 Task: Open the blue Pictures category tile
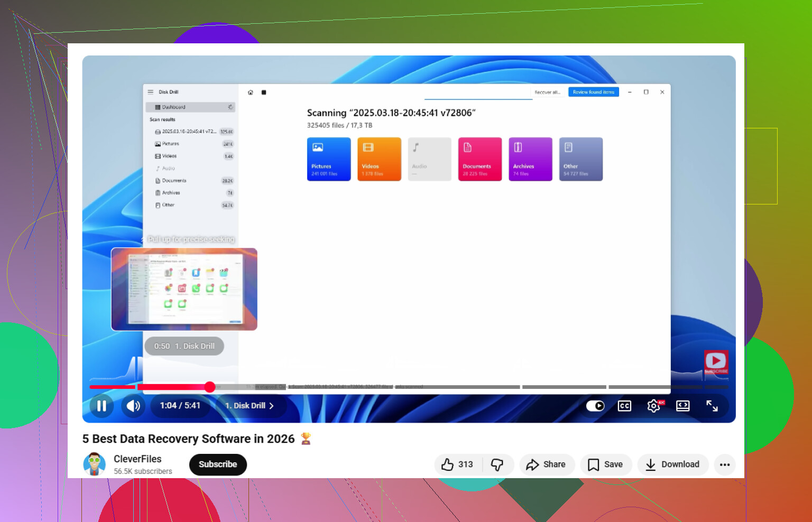tap(329, 159)
